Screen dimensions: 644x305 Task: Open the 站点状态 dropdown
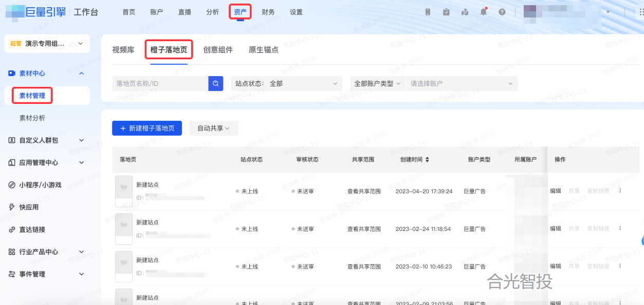[287, 83]
